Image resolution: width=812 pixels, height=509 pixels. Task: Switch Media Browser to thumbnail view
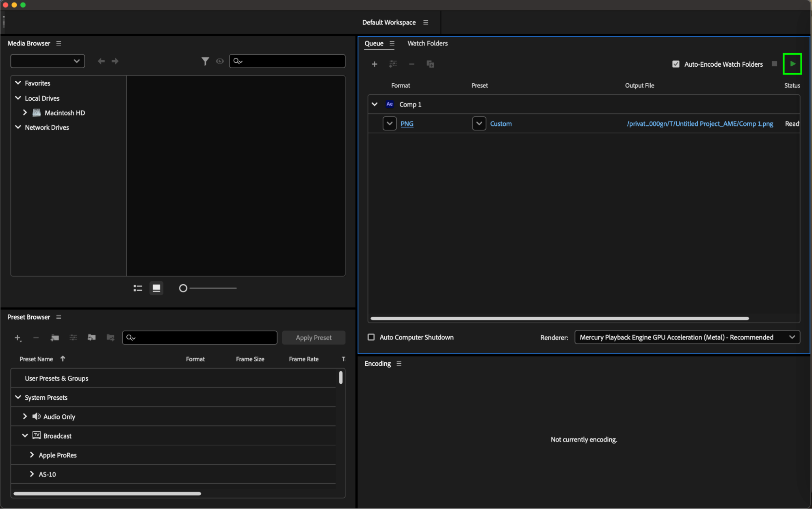tap(156, 288)
